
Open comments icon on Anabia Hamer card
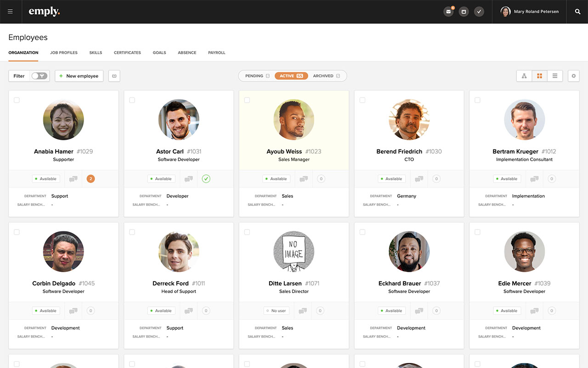73,179
